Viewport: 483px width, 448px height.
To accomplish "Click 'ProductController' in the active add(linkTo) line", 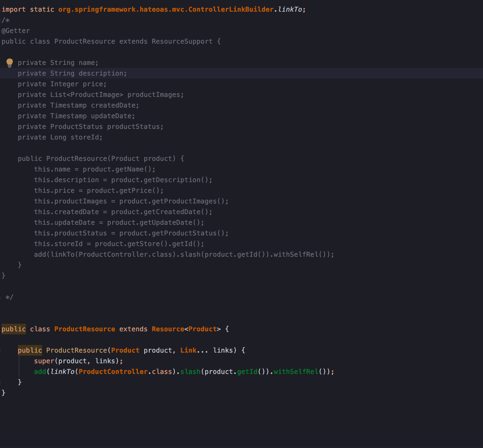I will point(113,372).
